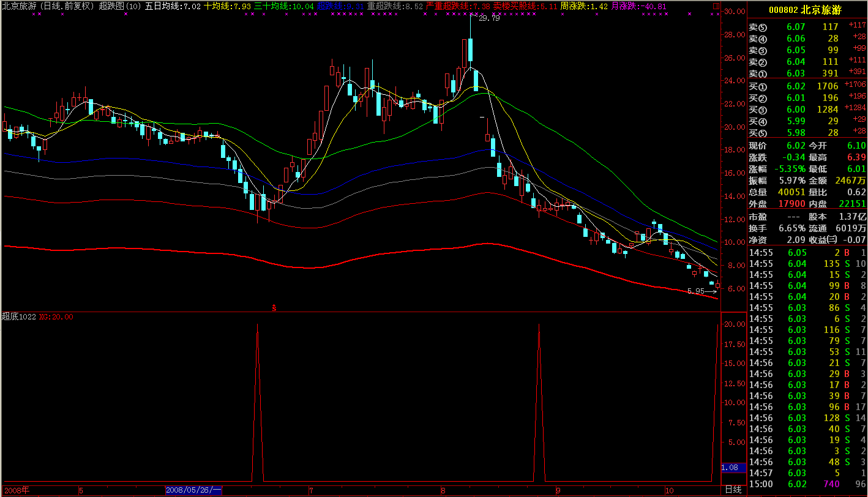Select the 重超跌线:8.52 indicator label

point(395,6)
